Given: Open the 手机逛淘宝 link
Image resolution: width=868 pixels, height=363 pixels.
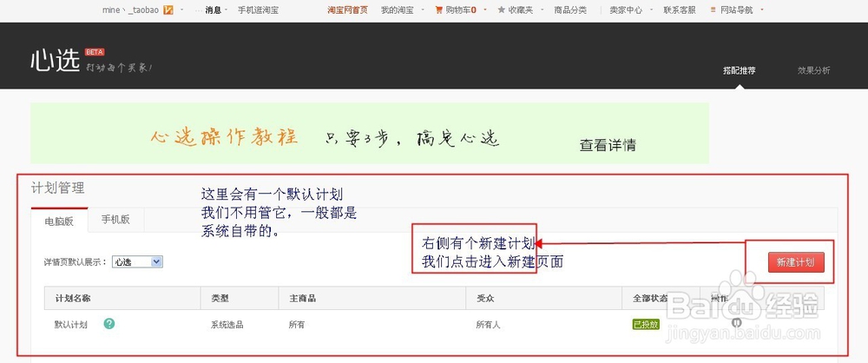Looking at the screenshot, I should tap(258, 10).
